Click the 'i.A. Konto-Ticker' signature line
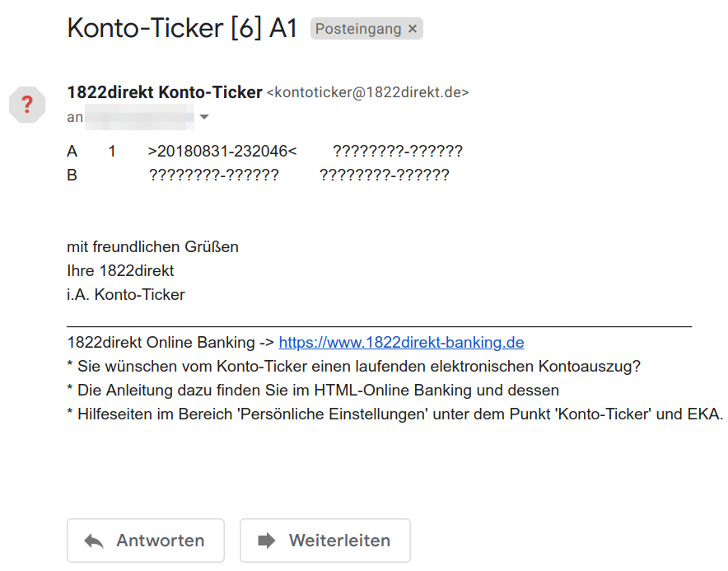 [126, 294]
